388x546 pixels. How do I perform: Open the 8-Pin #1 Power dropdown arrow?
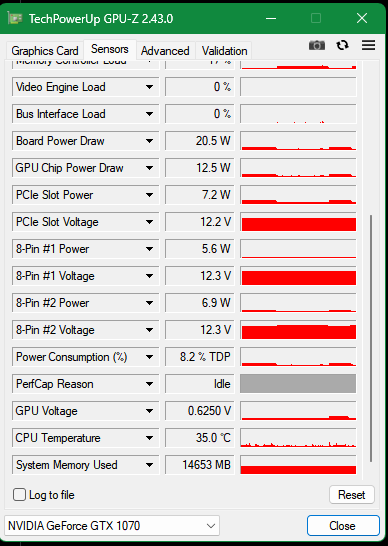tap(149, 249)
